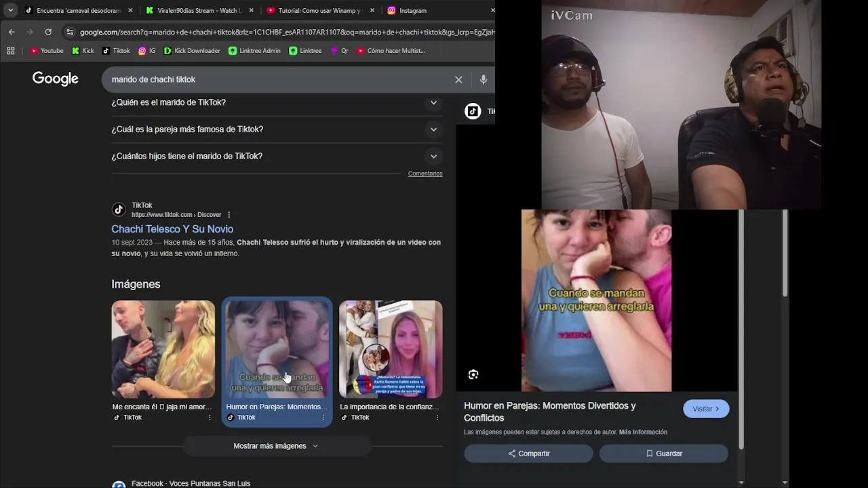
Task: Switch to the Viralen90dias Stream Kick tab
Action: tap(199, 10)
